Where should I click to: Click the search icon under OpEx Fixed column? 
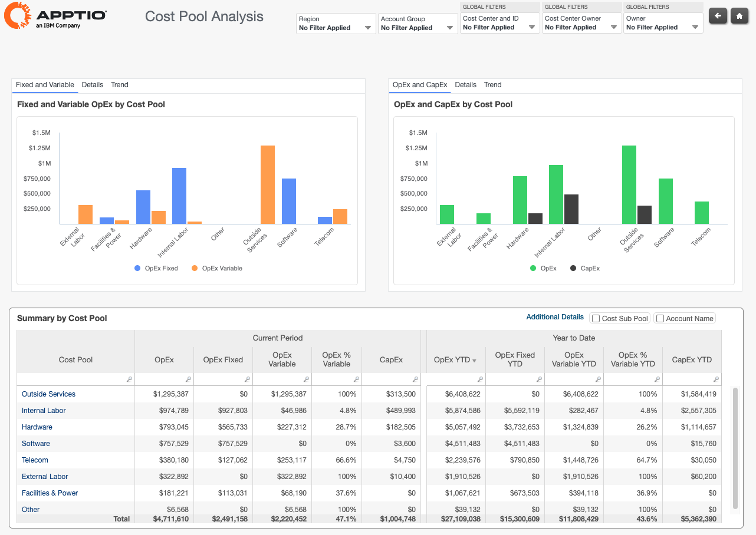click(247, 379)
